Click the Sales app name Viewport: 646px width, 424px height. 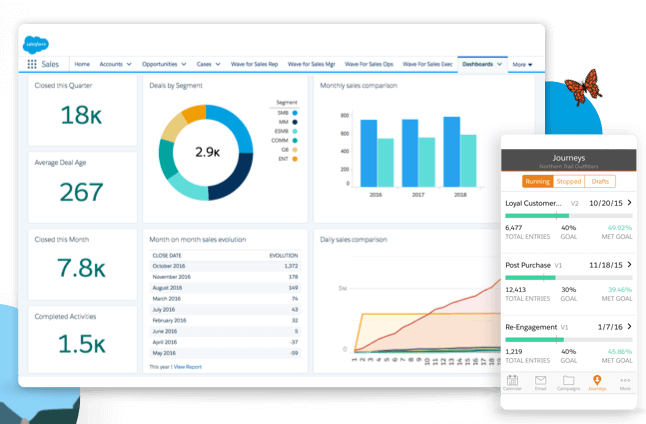50,64
